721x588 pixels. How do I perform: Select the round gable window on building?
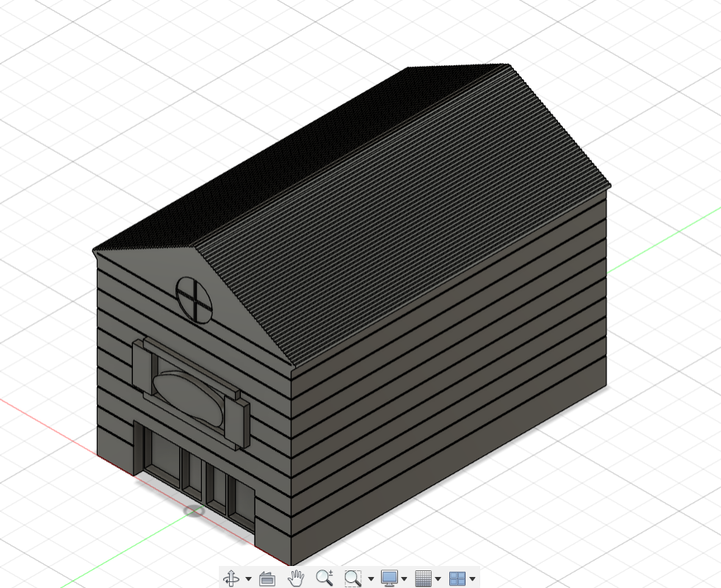tap(194, 300)
